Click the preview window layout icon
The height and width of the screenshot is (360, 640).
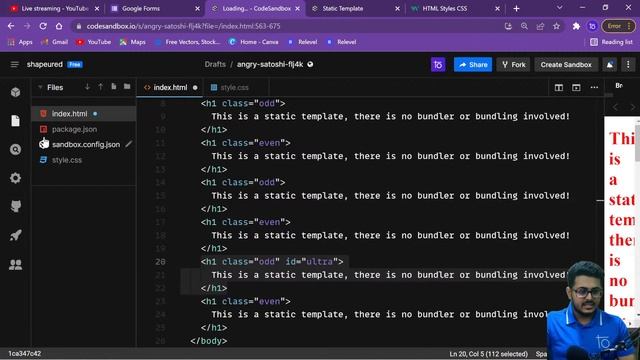point(576,87)
